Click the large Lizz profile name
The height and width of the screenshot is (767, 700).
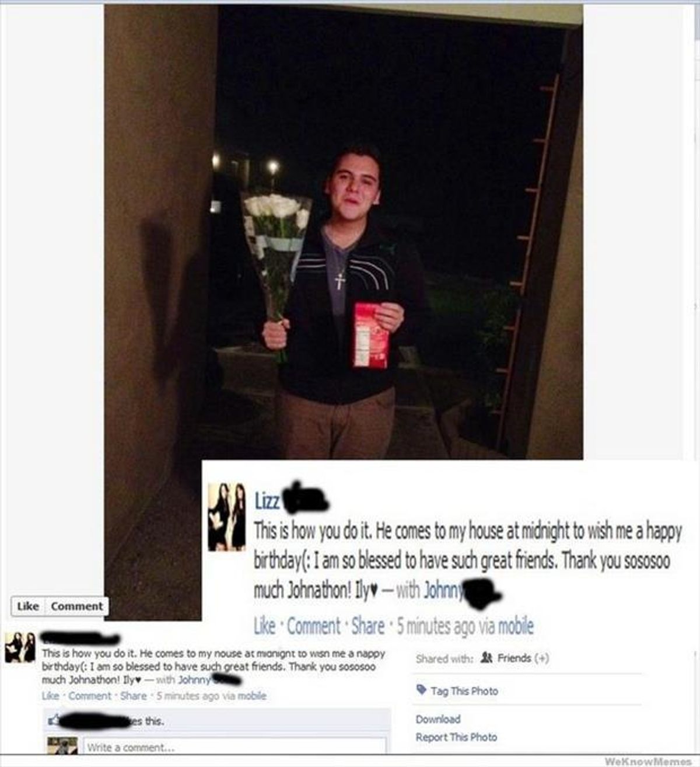pos(267,500)
